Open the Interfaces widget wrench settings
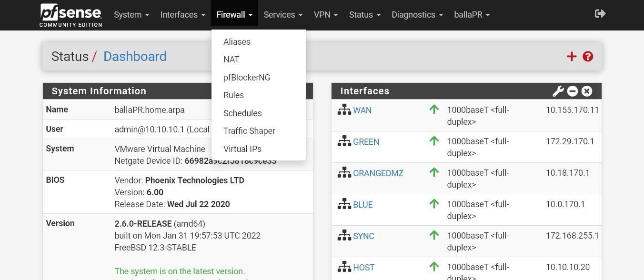644x280 pixels. (558, 90)
